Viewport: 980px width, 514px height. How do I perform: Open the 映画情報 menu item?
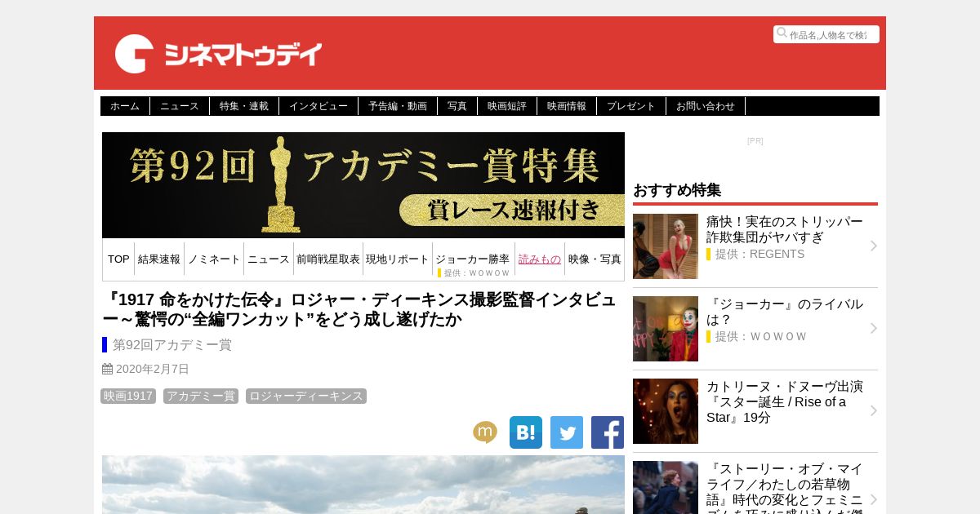point(567,106)
